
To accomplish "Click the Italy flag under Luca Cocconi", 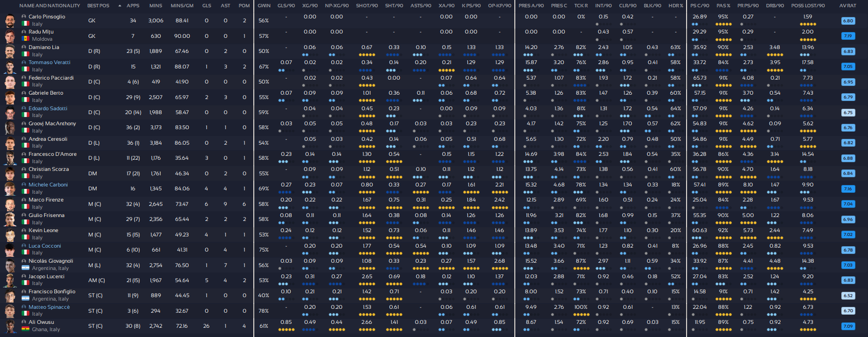I will pos(26,253).
